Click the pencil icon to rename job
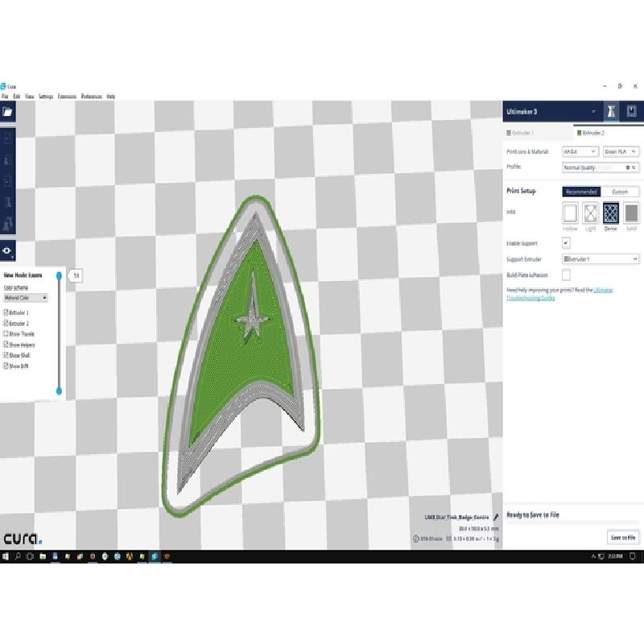 (x=496, y=517)
